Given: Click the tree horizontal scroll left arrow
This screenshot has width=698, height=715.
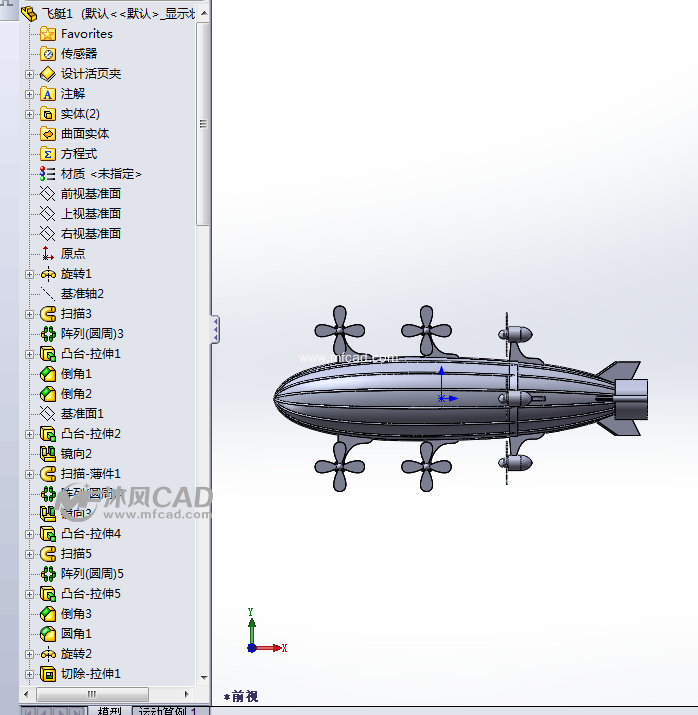Looking at the screenshot, I should pyautogui.click(x=26, y=694).
